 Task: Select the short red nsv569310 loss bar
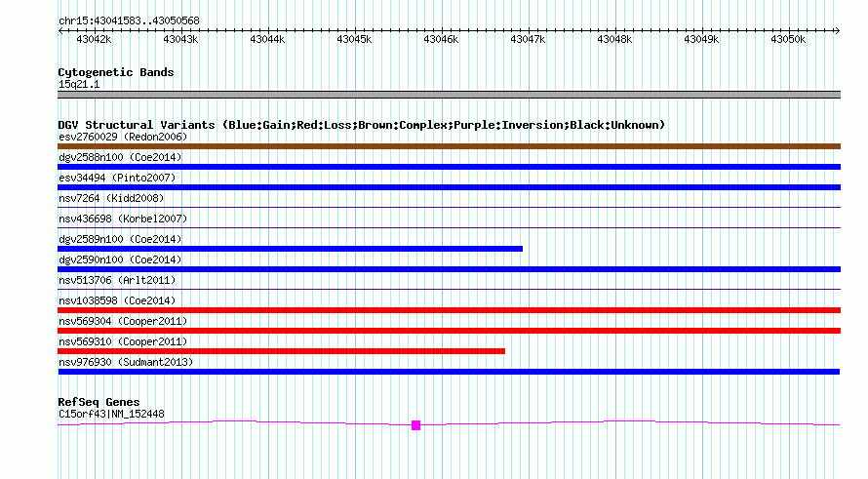tap(281, 351)
